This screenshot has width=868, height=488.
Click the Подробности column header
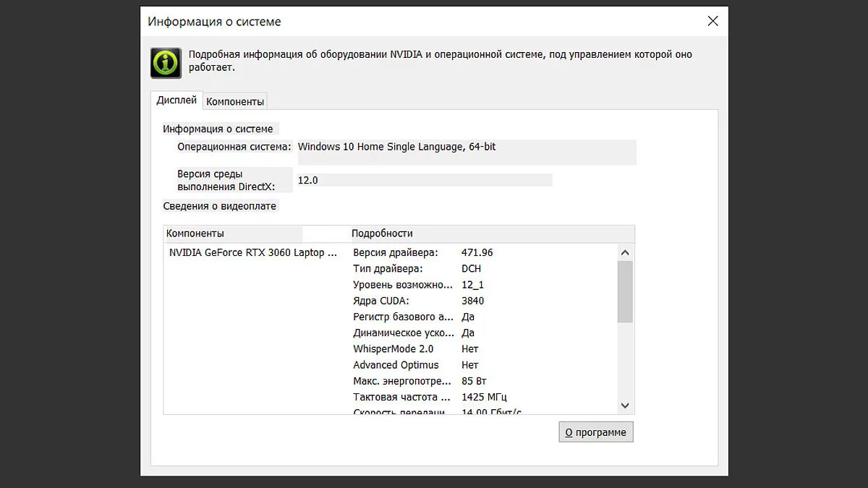382,234
